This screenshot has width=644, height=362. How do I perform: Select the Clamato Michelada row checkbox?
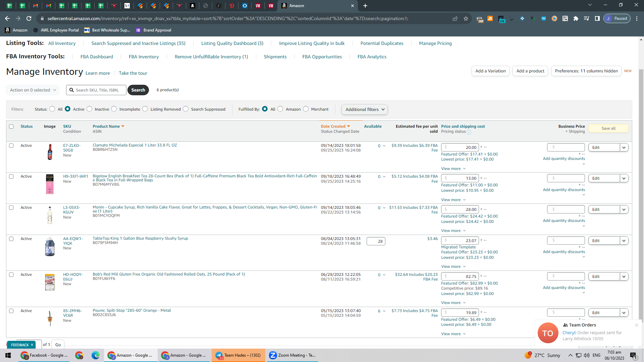coord(11,146)
